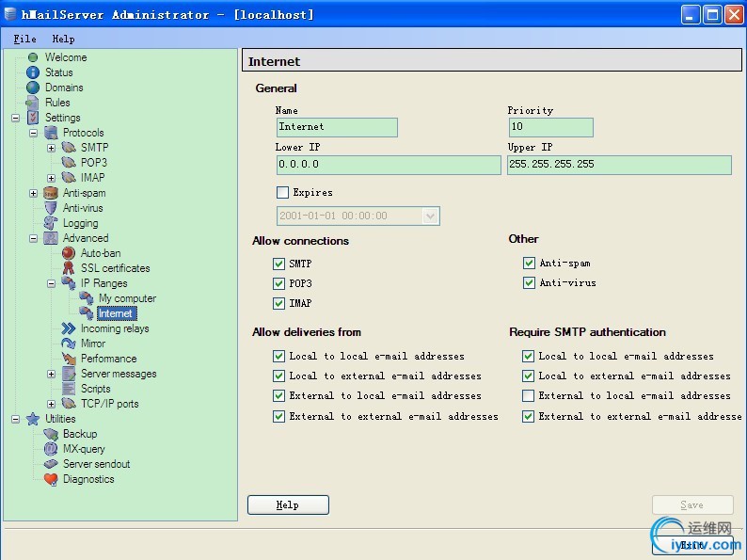
Task: Click the My computer IP range icon
Action: click(87, 298)
